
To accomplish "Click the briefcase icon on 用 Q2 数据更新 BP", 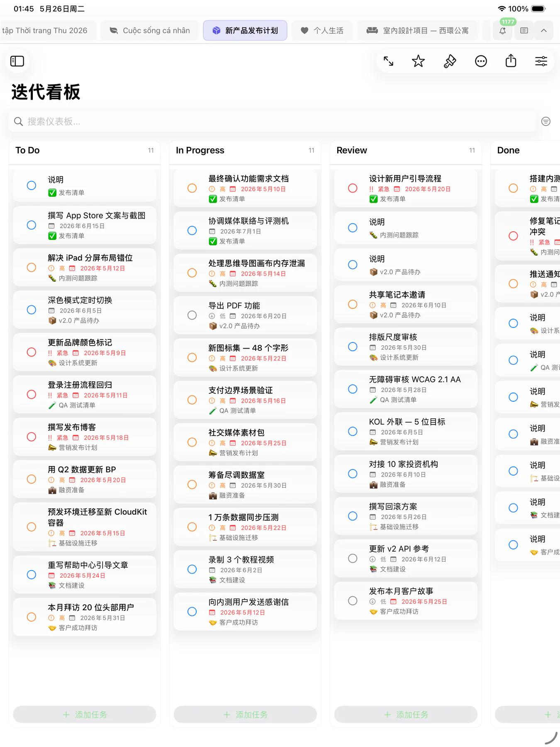I will [x=52, y=490].
